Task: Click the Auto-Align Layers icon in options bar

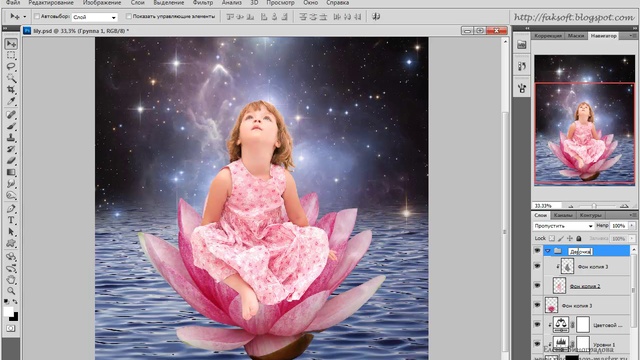Action: [x=376, y=17]
